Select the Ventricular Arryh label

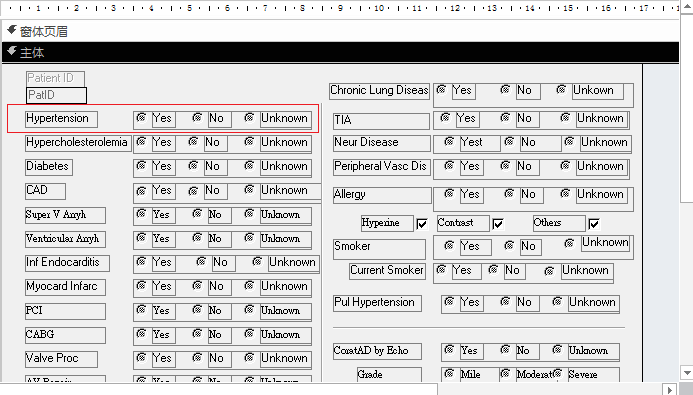(65, 239)
